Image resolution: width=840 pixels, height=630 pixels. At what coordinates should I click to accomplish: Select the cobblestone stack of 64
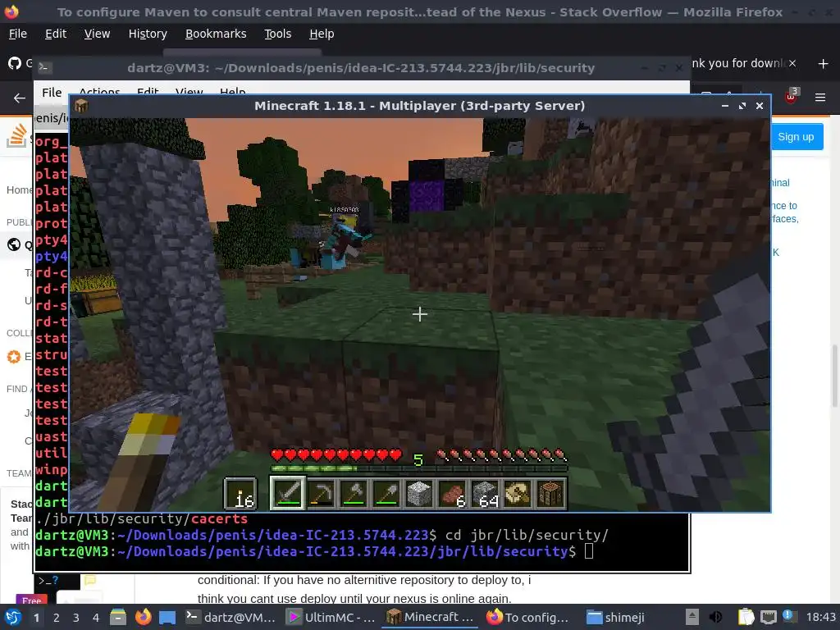(x=486, y=493)
